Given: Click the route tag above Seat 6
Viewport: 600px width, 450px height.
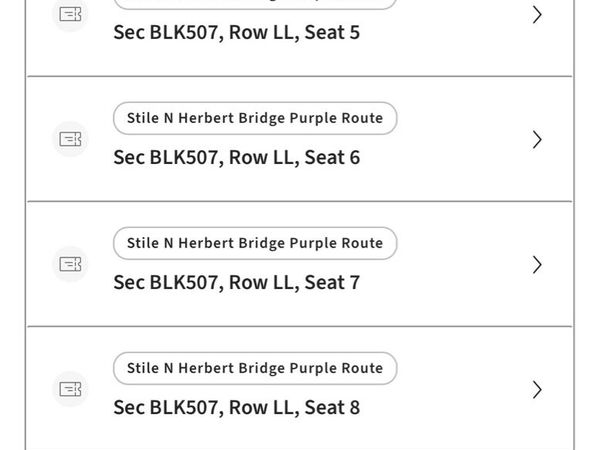Looking at the screenshot, I should pyautogui.click(x=255, y=118).
